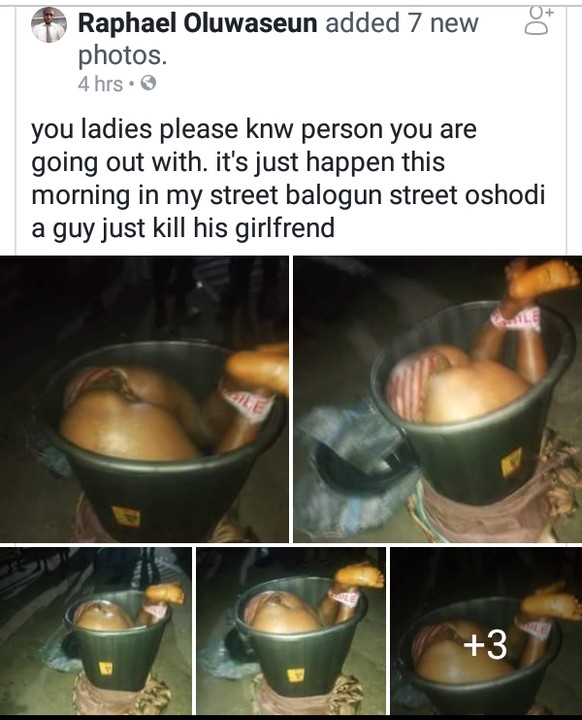The width and height of the screenshot is (582, 720).
Task: Tap the dot separator beside '4 hrs'
Action: [x=131, y=84]
